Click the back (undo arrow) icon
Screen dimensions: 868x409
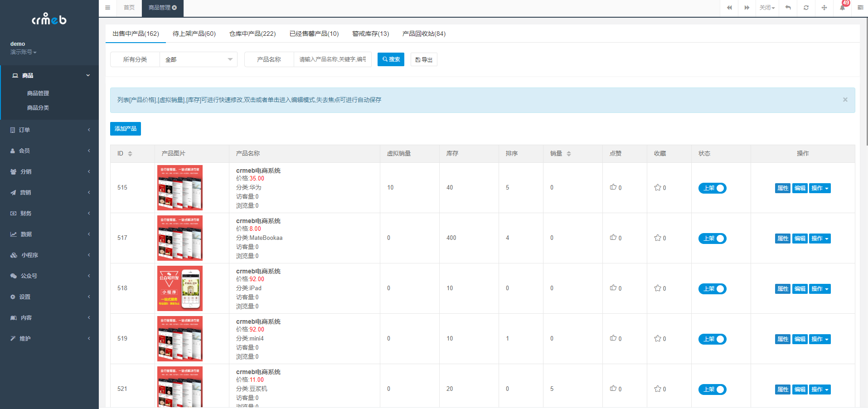tap(788, 8)
